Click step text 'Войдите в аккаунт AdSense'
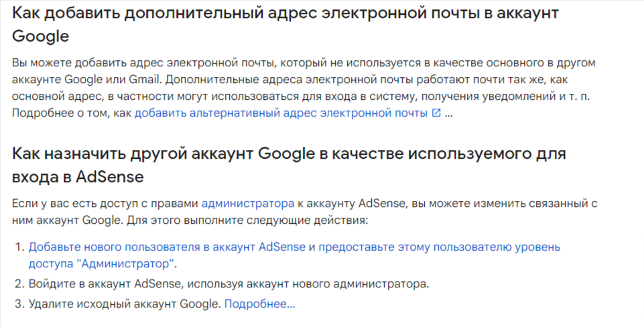This screenshot has height=327, width=644. (x=229, y=284)
